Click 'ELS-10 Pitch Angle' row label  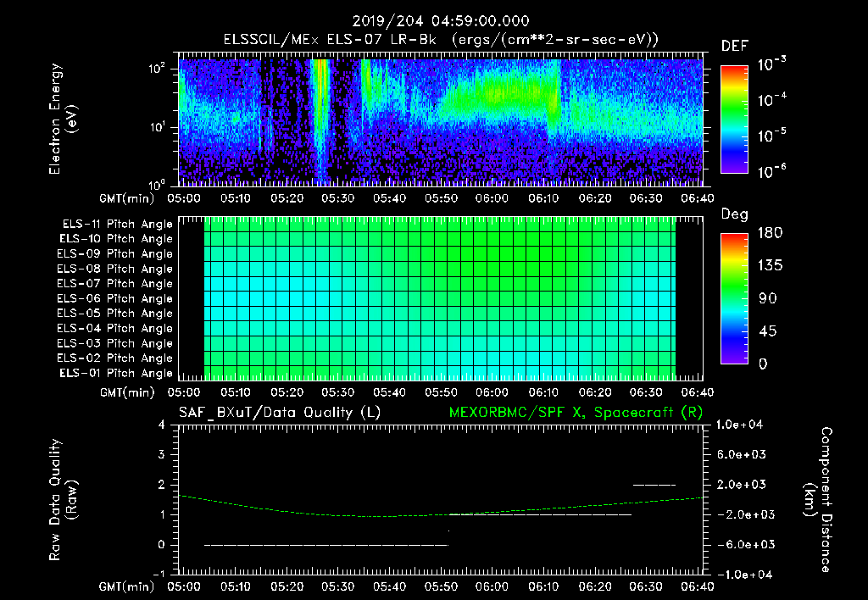tap(116, 239)
